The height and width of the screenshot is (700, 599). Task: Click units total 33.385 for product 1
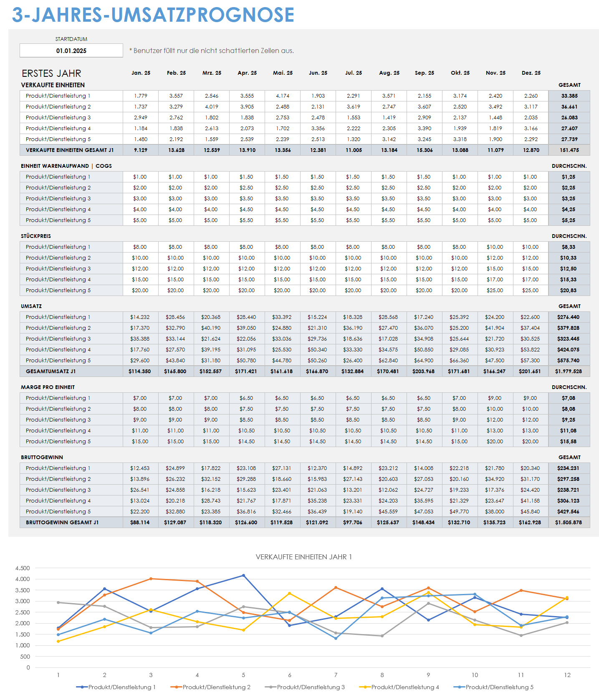[569, 96]
